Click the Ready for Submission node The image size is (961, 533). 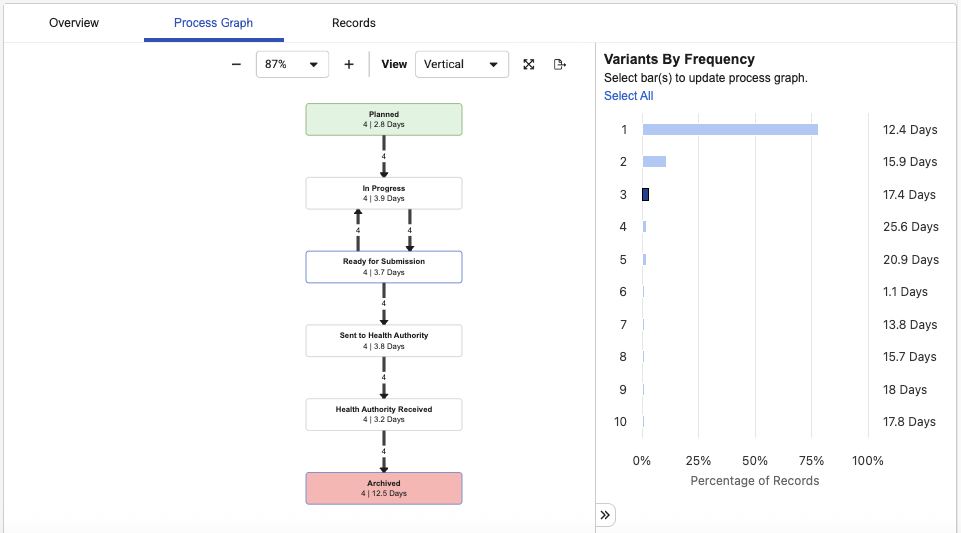(384, 266)
